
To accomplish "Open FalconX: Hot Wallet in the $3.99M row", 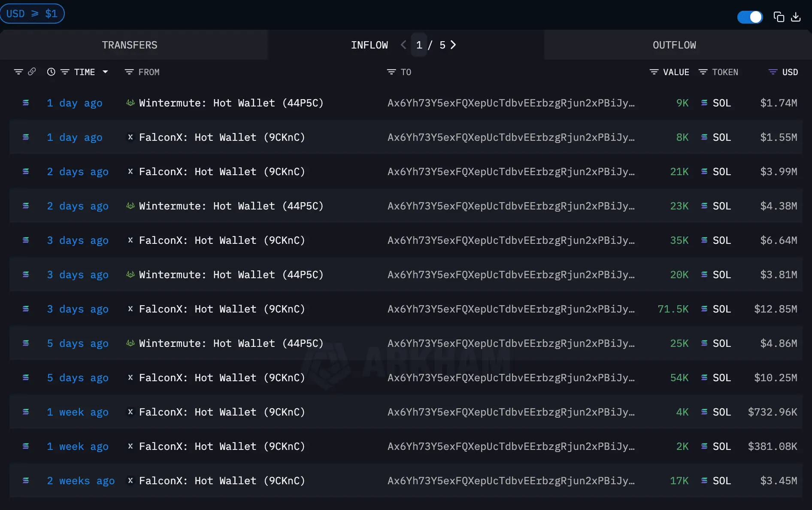I will pos(222,172).
